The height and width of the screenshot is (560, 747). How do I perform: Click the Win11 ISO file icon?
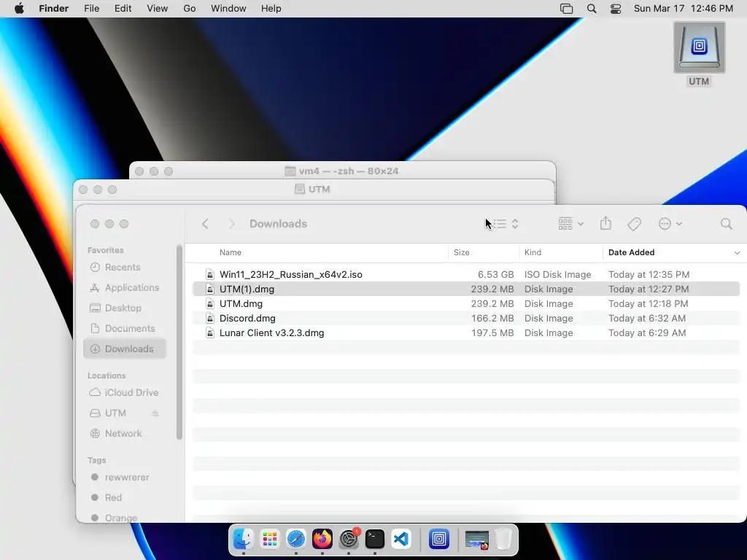[209, 274]
